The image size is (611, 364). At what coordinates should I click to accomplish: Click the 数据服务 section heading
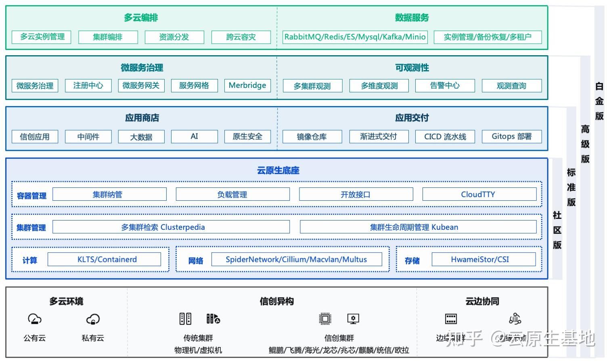click(x=412, y=18)
